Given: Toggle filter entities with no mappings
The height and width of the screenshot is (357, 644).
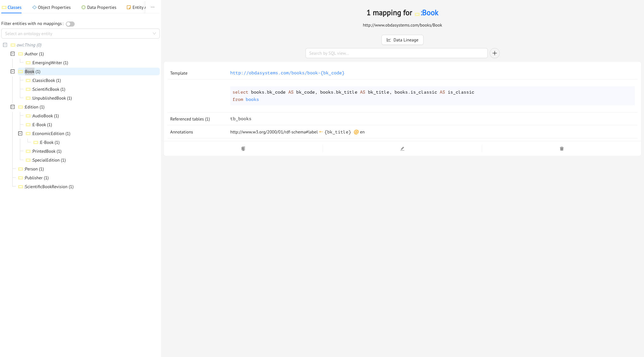Looking at the screenshot, I should [x=70, y=24].
